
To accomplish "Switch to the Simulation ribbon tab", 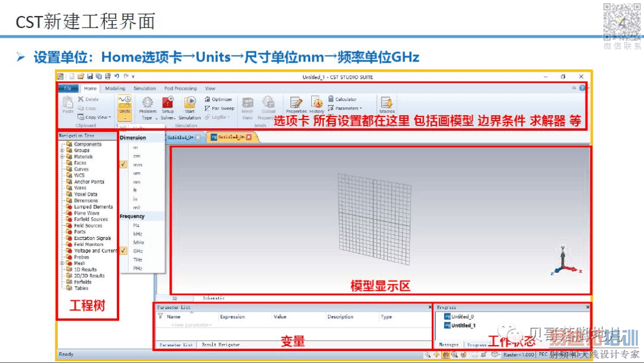I will [144, 88].
